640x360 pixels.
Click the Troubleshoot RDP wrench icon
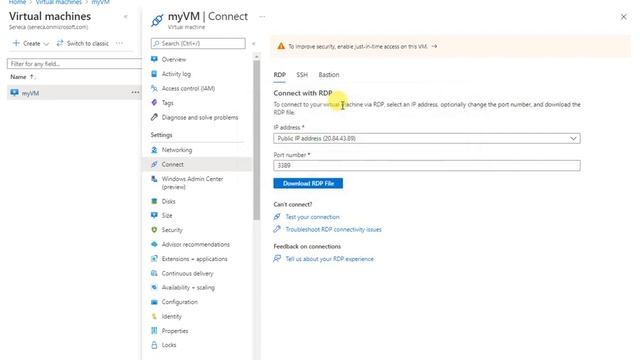click(x=277, y=229)
